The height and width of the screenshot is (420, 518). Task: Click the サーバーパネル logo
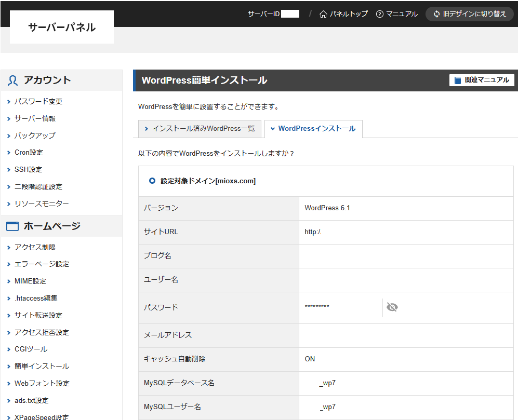click(62, 27)
